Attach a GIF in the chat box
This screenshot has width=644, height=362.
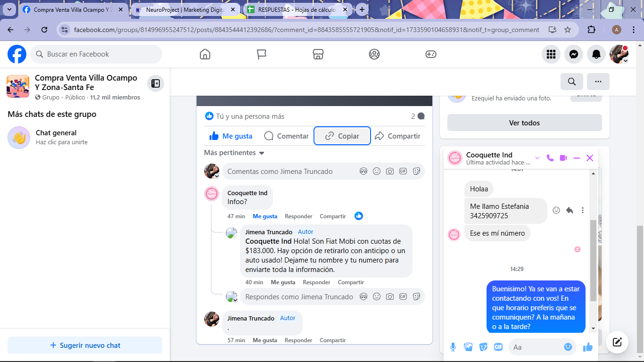(498, 347)
